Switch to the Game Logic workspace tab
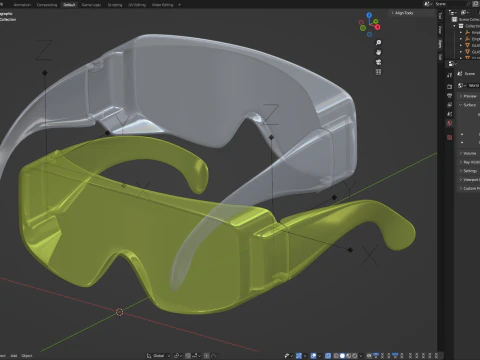The image size is (480, 360). coord(91,5)
